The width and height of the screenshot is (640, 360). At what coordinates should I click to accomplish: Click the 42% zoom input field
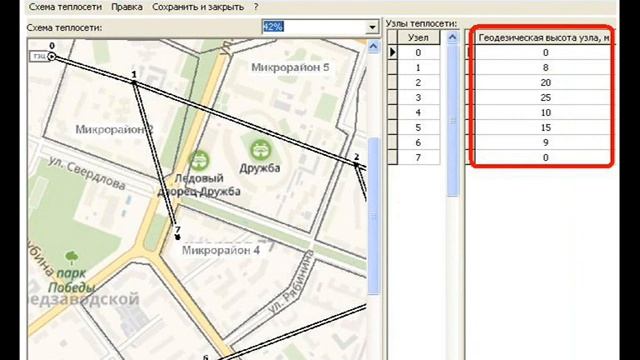tap(313, 27)
